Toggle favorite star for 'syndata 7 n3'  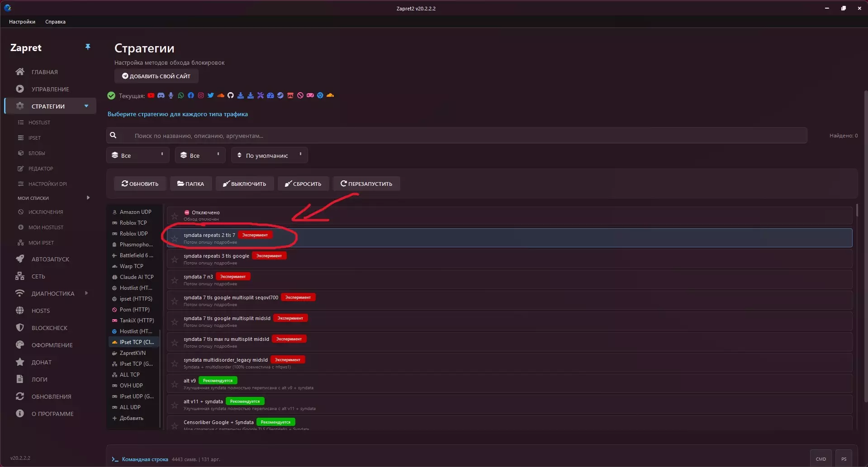(175, 280)
